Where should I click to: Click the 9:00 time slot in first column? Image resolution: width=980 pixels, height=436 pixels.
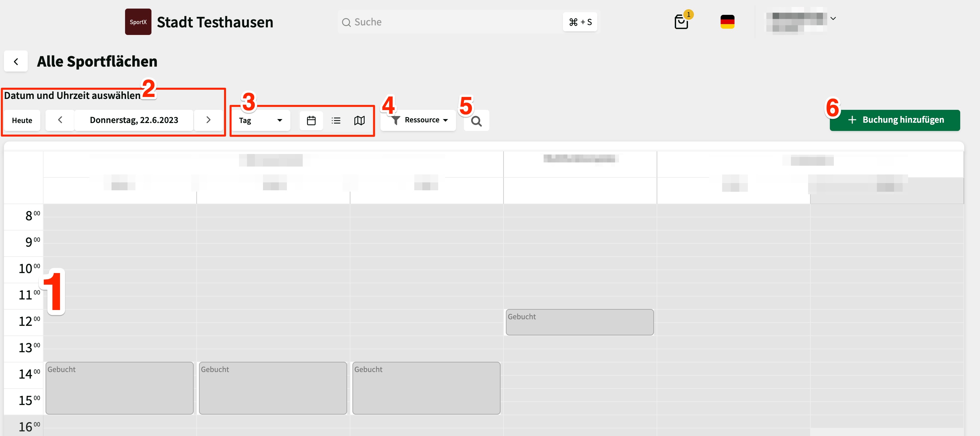119,243
